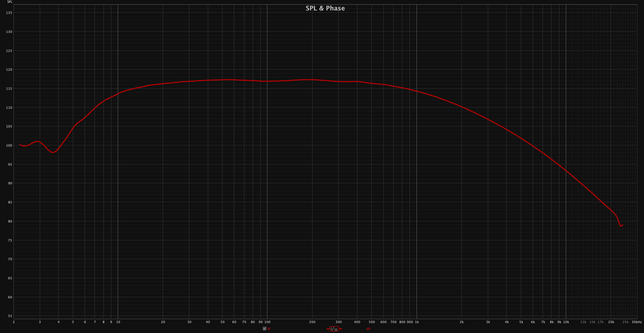Click the SPL axis label at top-left

10,2
